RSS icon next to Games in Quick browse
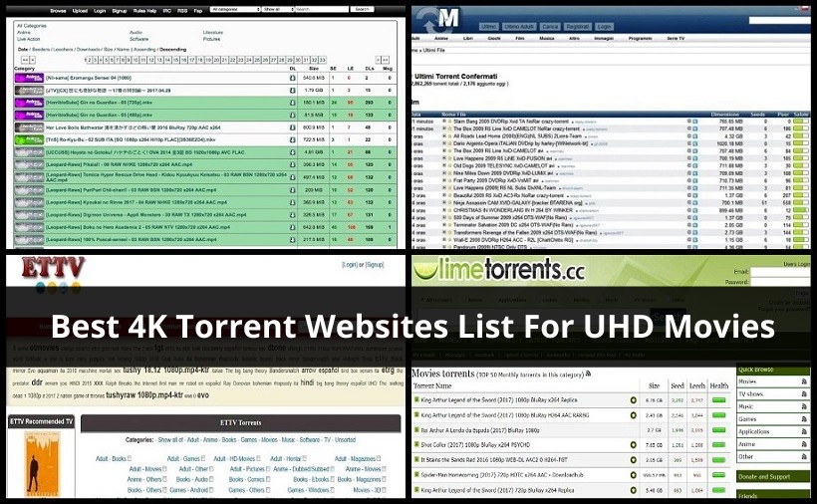This screenshot has height=504, width=817. click(x=804, y=419)
